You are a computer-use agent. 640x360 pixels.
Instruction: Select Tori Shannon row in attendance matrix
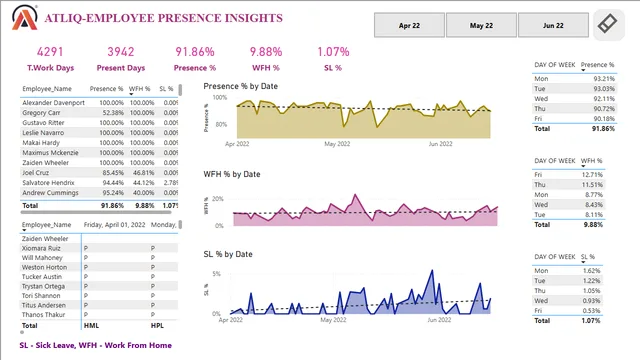point(99,296)
